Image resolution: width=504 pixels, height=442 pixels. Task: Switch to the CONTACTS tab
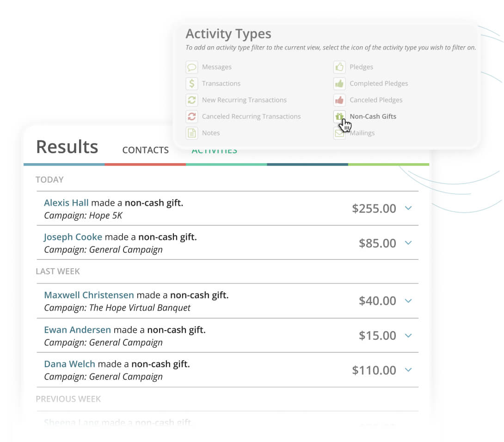point(145,150)
